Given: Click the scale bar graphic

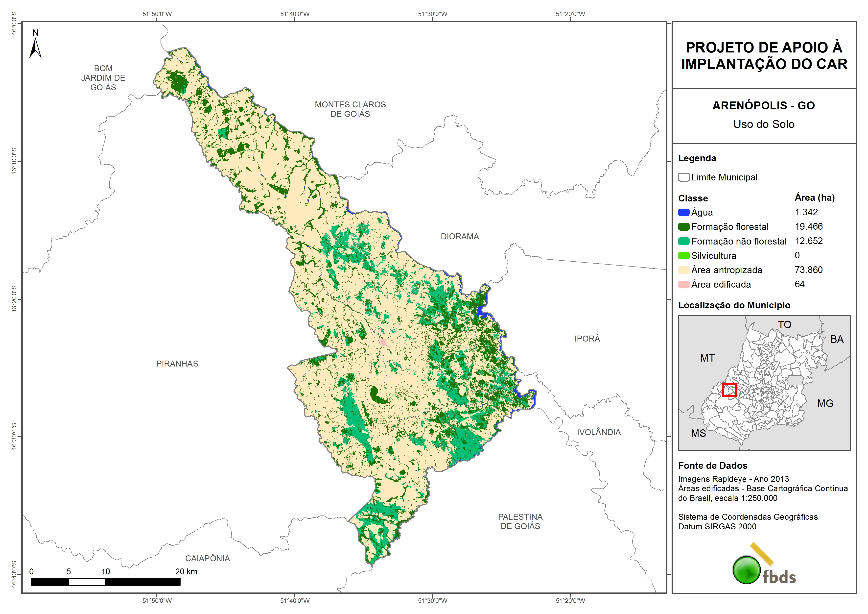Looking at the screenshot, I should coord(105,582).
